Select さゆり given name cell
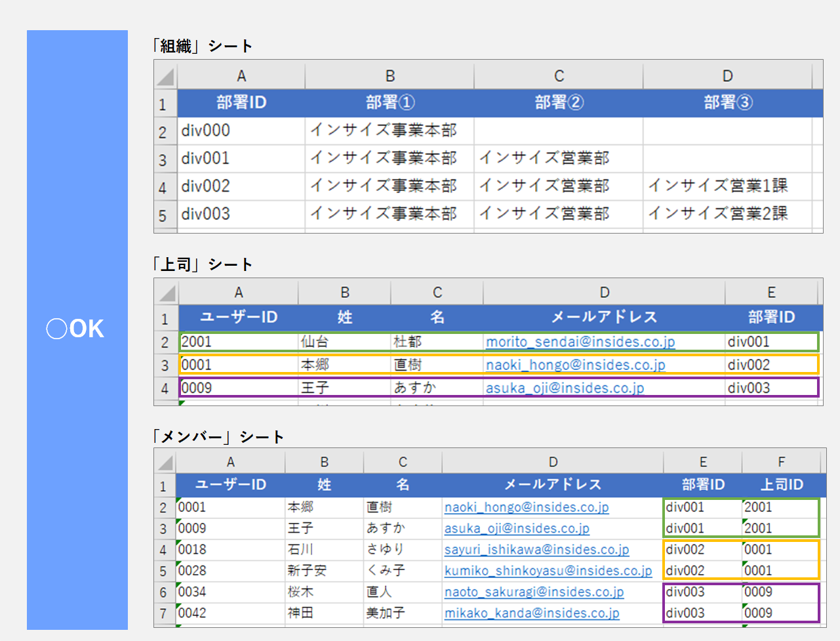Viewport: 840px width, 641px height. click(403, 550)
